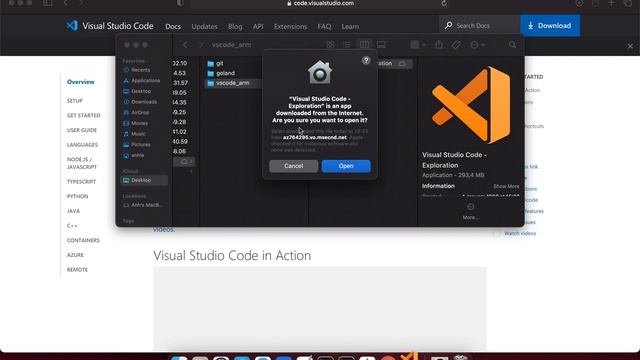This screenshot has height=360, width=640.
Task: Click the Finder Share icon
Action: click(439, 45)
